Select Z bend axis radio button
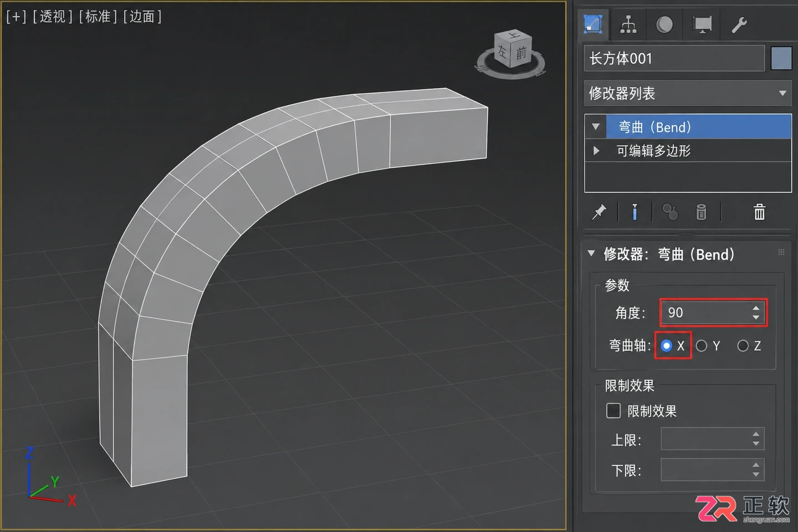The height and width of the screenshot is (532, 798). (x=743, y=346)
